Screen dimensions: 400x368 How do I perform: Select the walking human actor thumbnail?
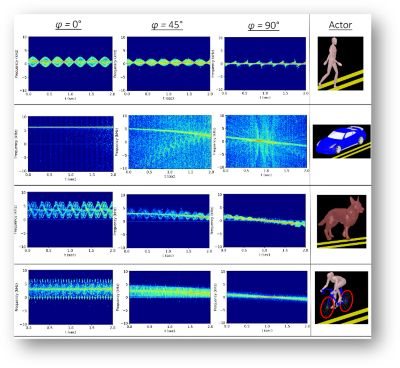[x=340, y=63]
